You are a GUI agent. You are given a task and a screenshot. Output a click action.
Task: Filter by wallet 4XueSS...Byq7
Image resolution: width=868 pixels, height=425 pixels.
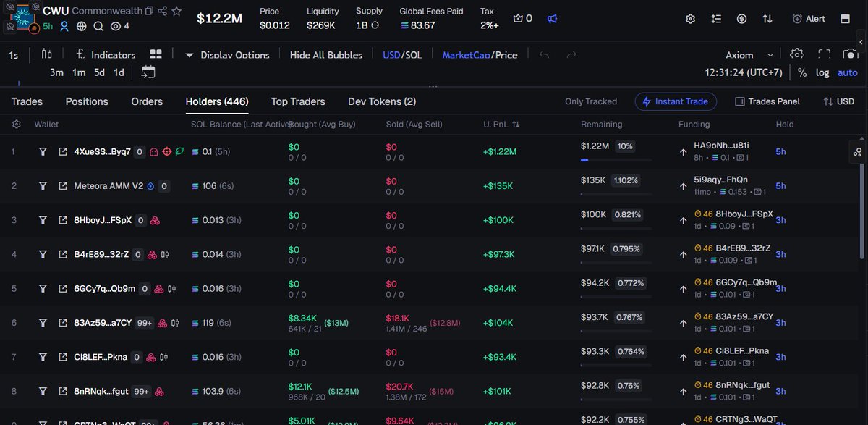point(43,152)
